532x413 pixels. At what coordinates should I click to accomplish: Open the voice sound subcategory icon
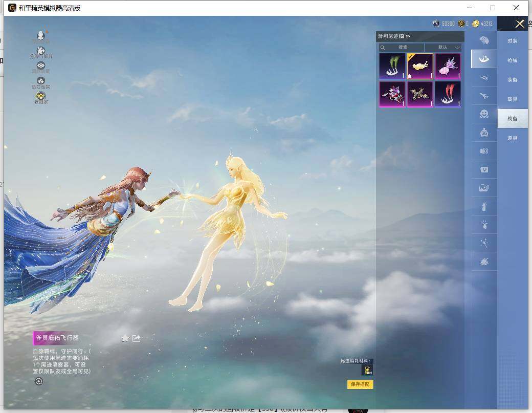point(484,151)
